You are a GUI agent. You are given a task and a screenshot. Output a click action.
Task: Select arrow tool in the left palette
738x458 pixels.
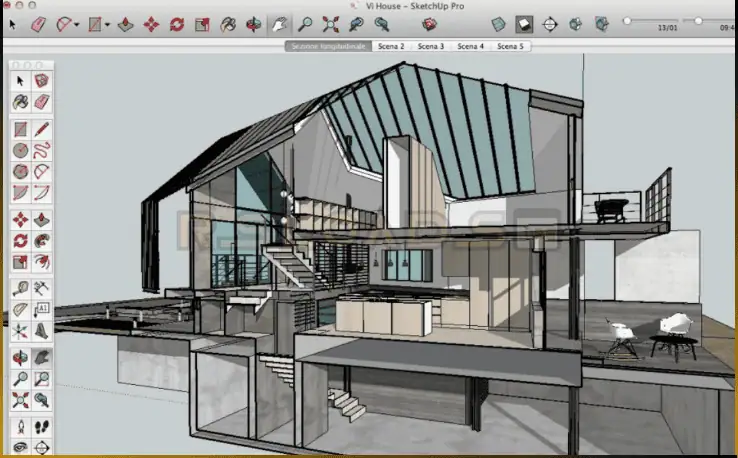(20, 81)
